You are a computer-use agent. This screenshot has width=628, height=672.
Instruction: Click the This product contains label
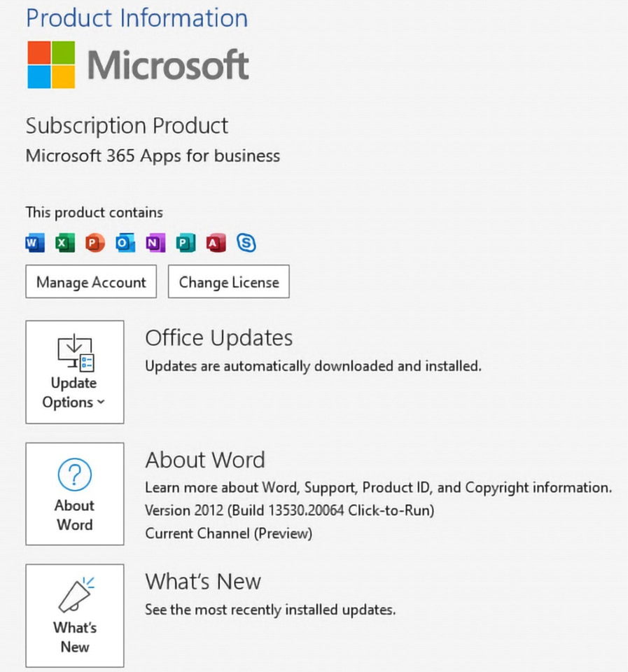pos(95,213)
